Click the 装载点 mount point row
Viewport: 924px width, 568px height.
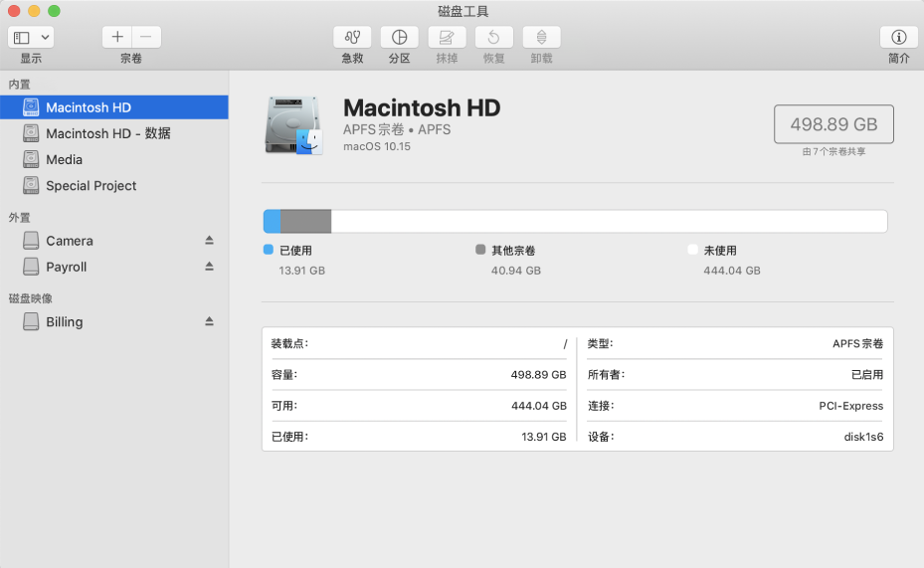[x=419, y=343]
